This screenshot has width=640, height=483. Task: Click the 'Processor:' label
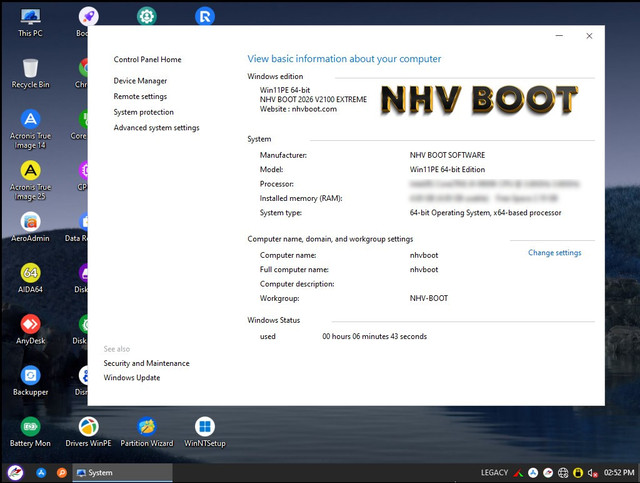click(276, 184)
